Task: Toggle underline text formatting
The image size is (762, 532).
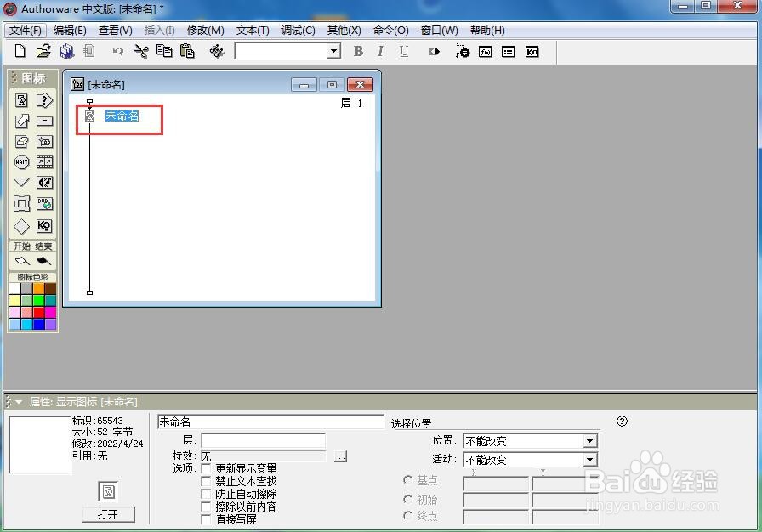Action: point(403,51)
